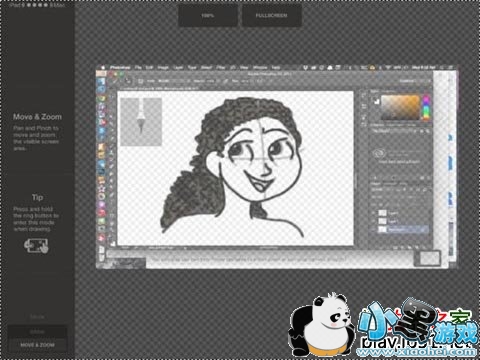480x360 pixels.
Task: Tap the viewport rectangle indicator at bottom right
Action: pos(428,258)
